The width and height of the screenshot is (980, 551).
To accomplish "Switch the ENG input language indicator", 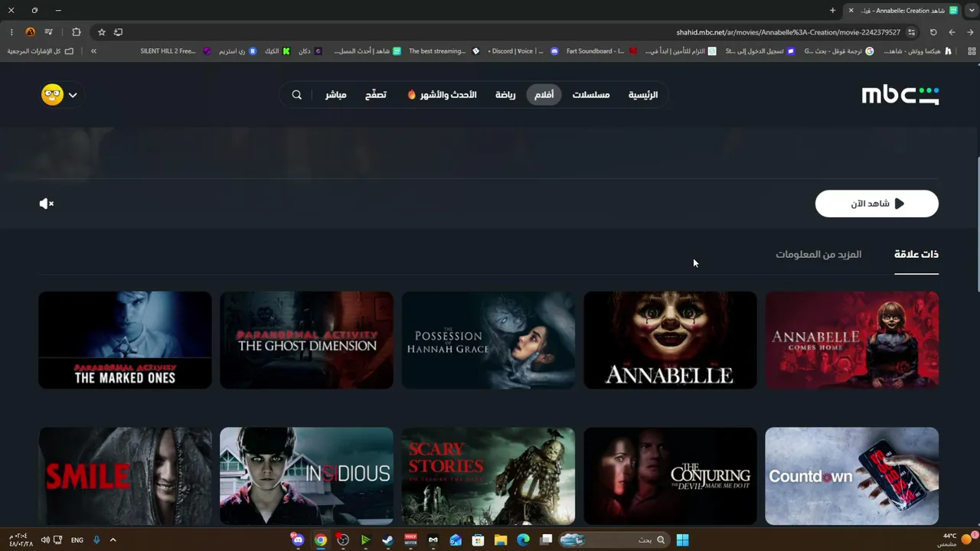I will (x=77, y=540).
